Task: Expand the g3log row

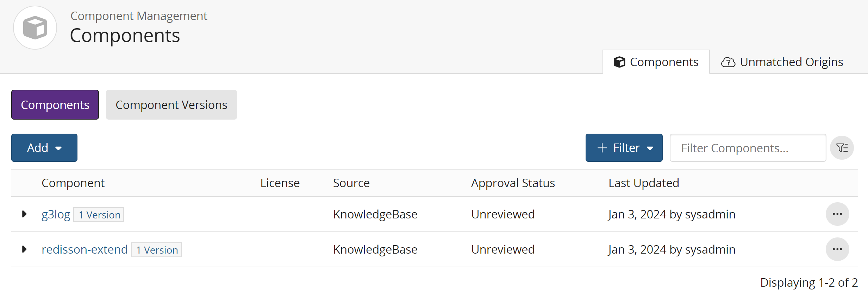Action: tap(24, 214)
